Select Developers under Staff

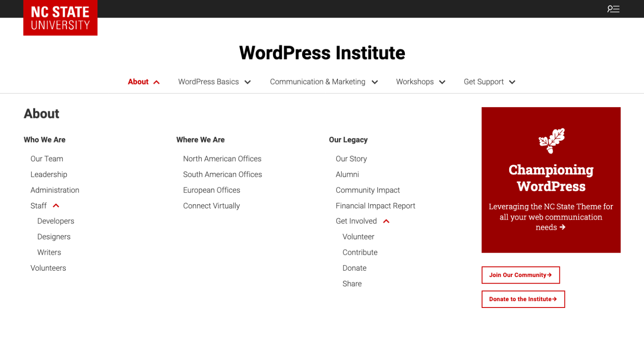point(56,221)
